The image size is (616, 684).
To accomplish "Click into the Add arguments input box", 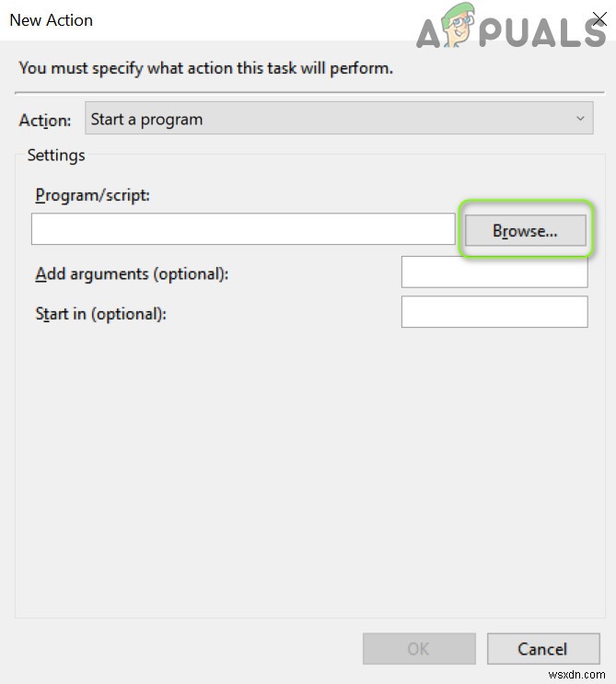I will [494, 272].
